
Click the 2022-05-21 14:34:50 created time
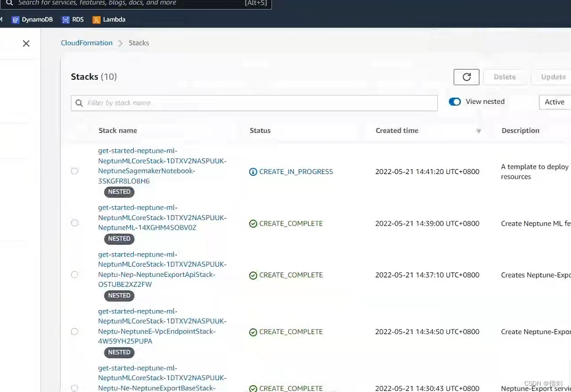click(427, 332)
